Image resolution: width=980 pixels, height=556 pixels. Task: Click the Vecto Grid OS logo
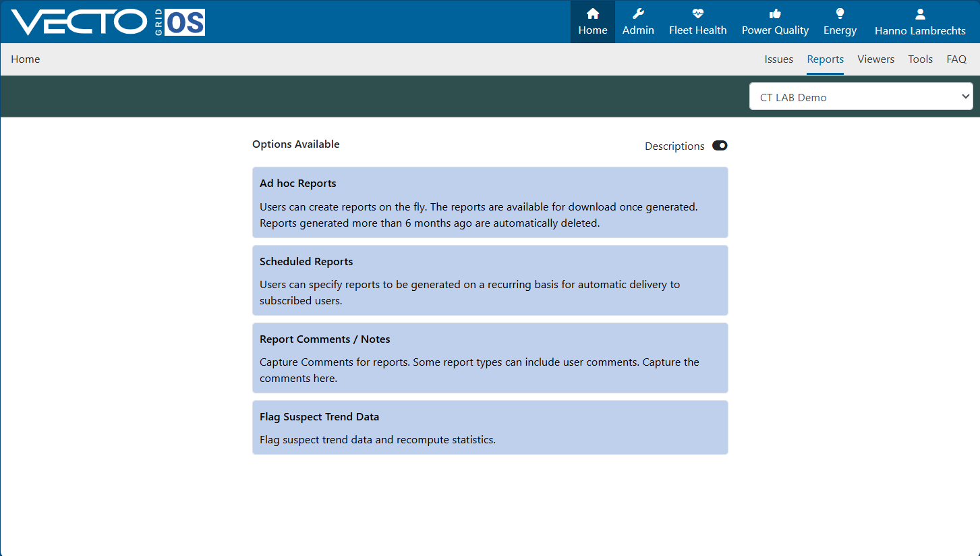pyautogui.click(x=108, y=22)
